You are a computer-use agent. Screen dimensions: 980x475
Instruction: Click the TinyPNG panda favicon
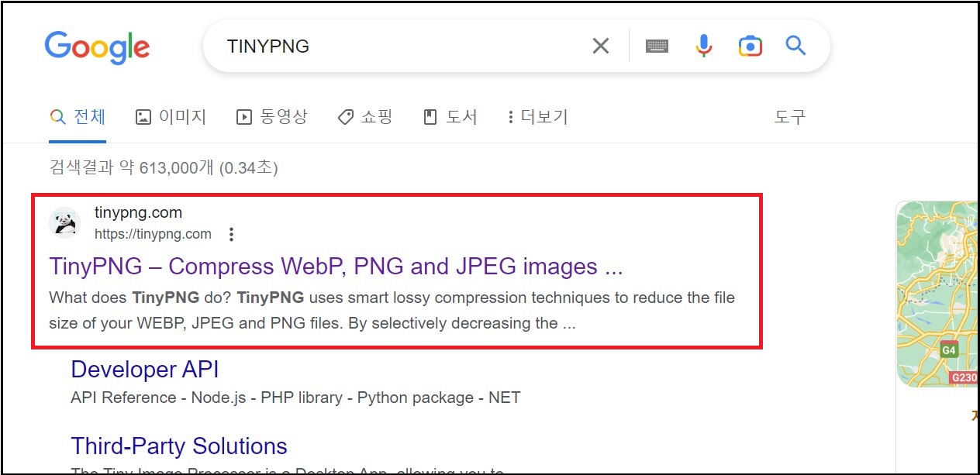(64, 222)
